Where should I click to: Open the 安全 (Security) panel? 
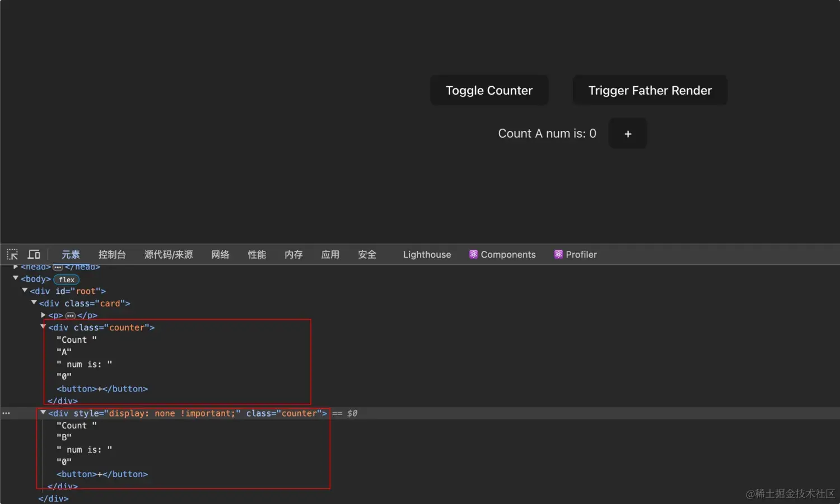(367, 254)
